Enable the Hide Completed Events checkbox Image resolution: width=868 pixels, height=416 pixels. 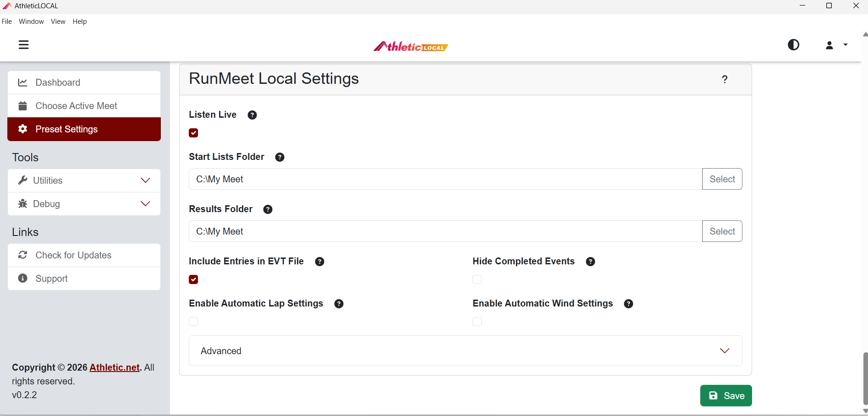(x=477, y=279)
